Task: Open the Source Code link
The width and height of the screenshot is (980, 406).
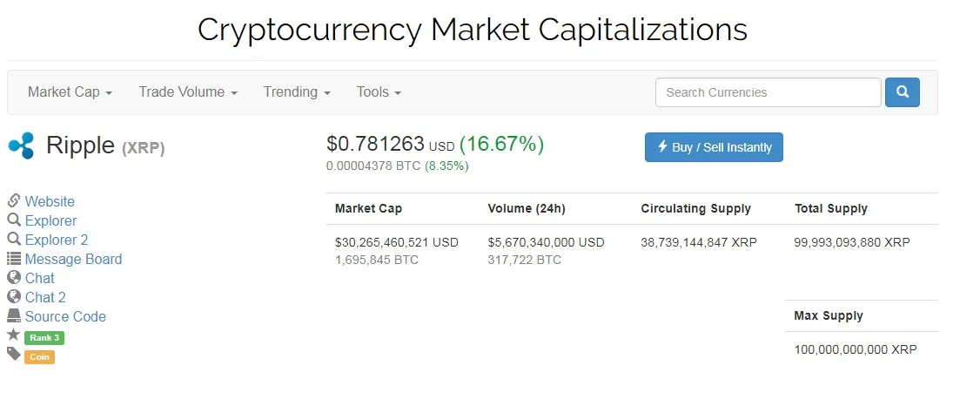Action: pos(65,316)
